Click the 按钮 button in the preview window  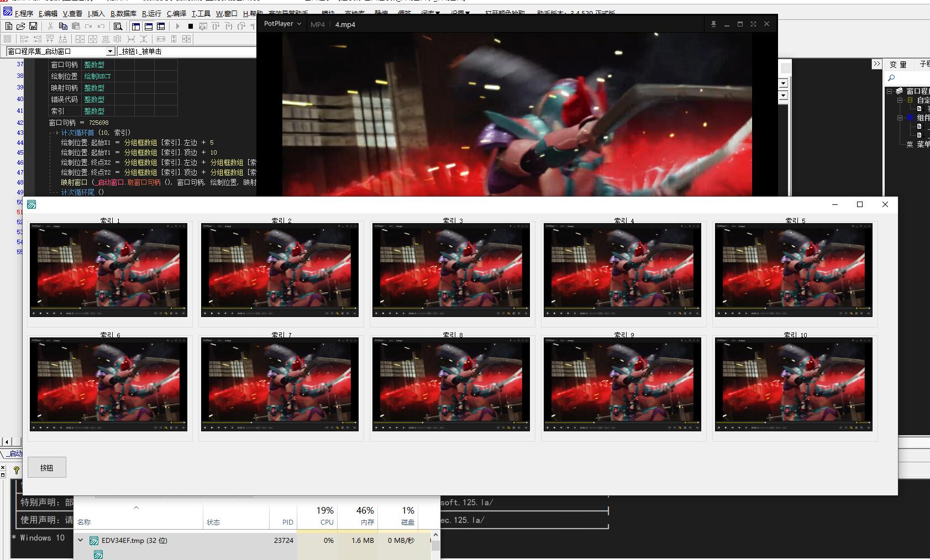[47, 467]
